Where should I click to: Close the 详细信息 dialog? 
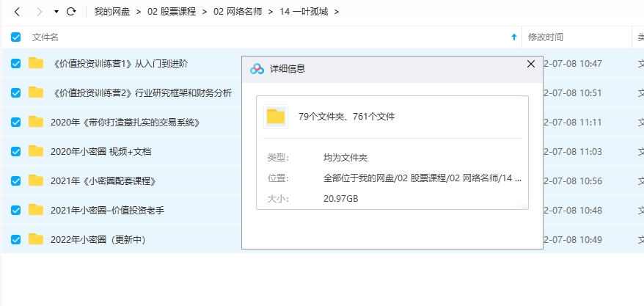(x=531, y=65)
